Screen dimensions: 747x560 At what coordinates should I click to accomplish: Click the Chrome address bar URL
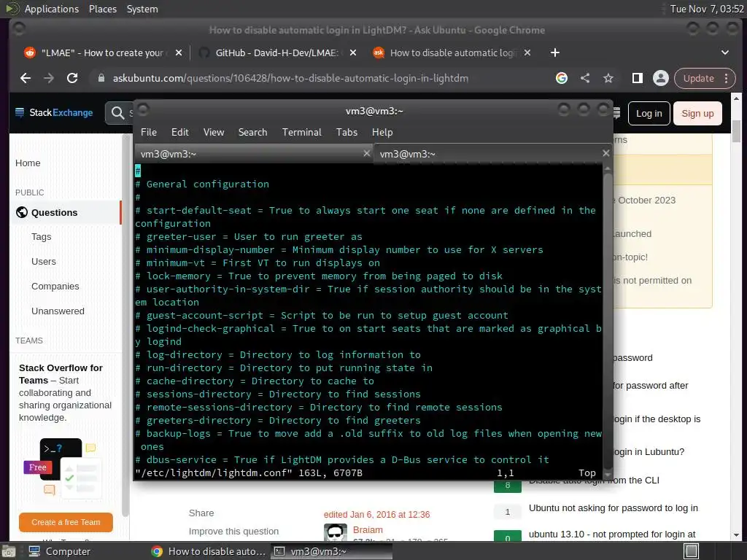(x=290, y=78)
